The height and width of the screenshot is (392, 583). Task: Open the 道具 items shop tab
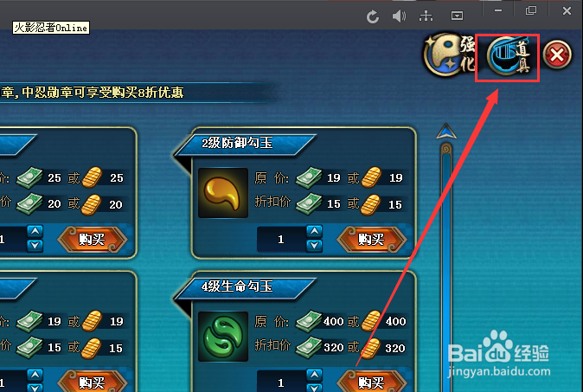click(x=509, y=56)
